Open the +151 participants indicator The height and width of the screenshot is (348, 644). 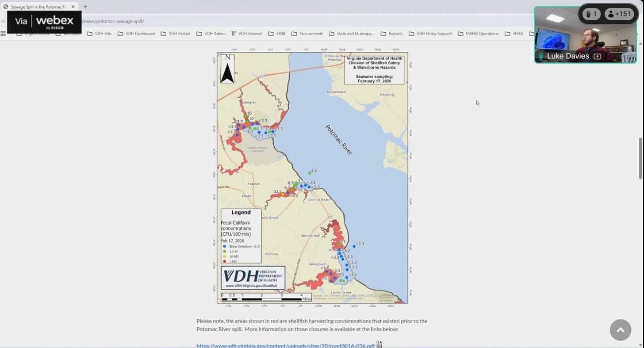[x=619, y=14]
